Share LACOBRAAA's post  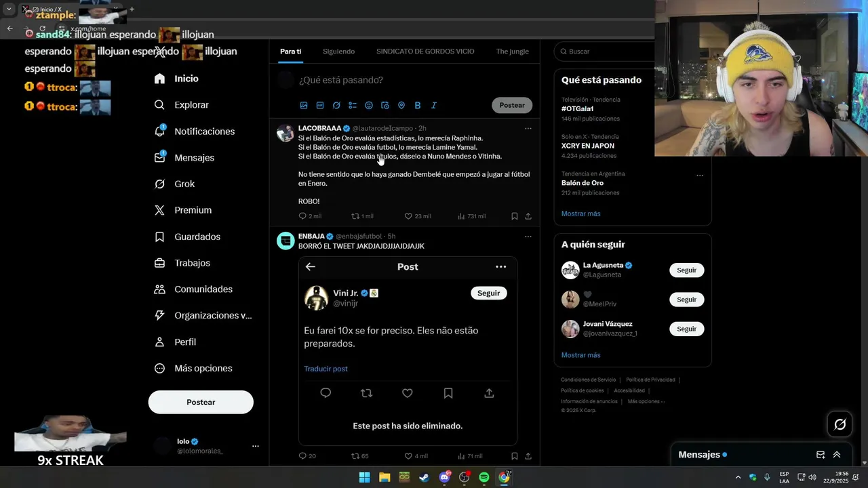click(528, 216)
